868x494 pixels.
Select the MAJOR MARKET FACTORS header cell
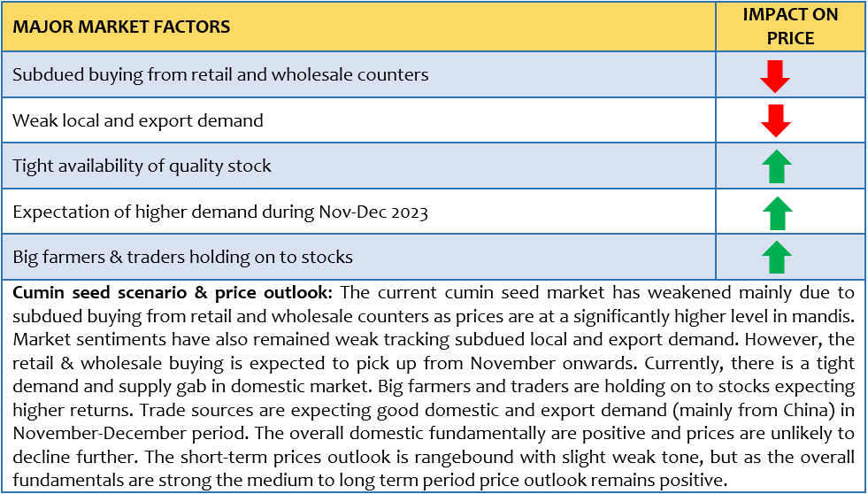(358, 27)
